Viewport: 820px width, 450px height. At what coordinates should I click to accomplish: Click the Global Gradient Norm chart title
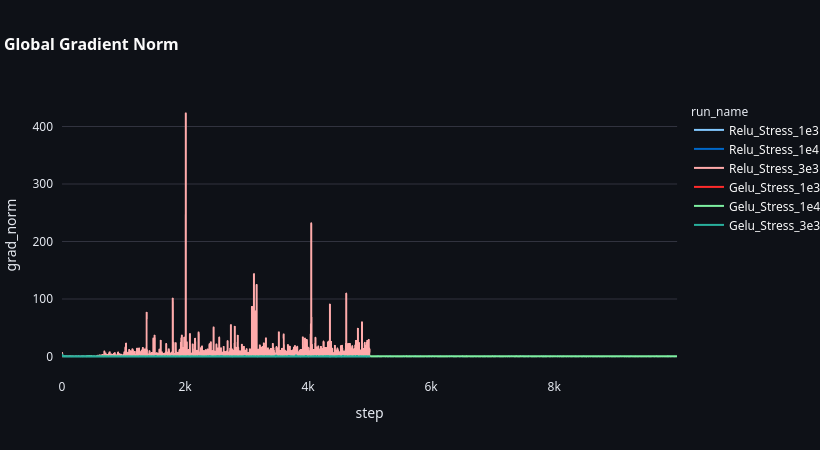coord(92,44)
